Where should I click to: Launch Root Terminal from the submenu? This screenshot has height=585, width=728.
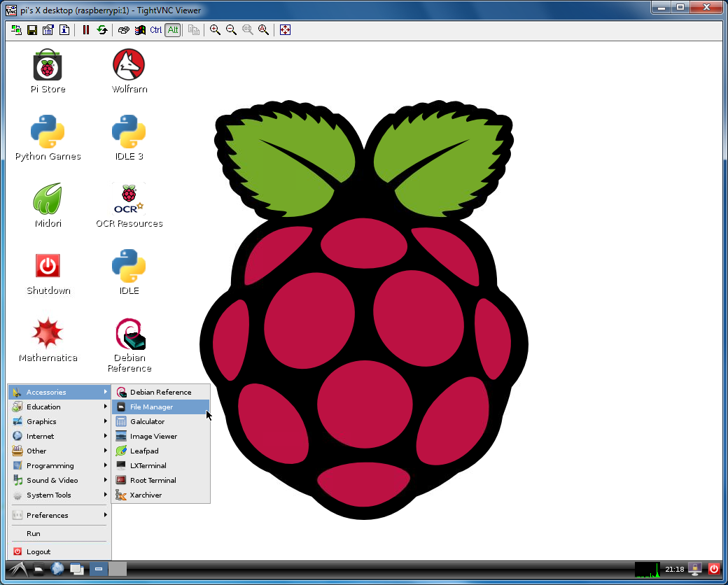[x=160, y=480]
